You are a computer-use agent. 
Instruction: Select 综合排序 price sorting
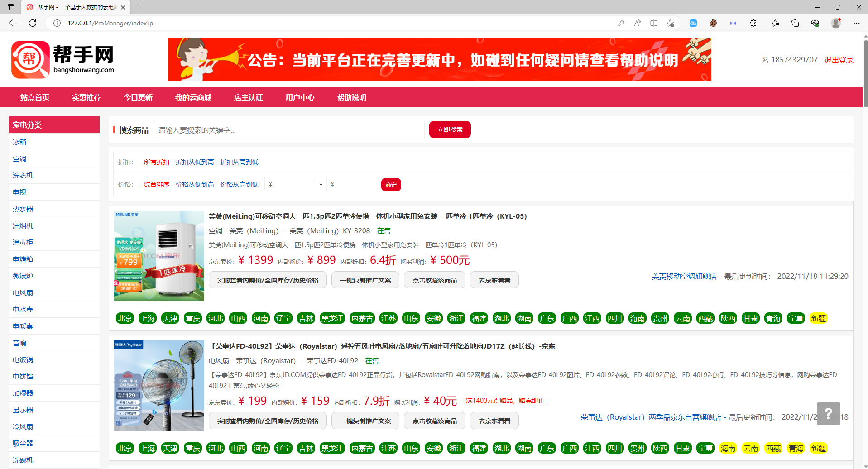pyautogui.click(x=157, y=184)
